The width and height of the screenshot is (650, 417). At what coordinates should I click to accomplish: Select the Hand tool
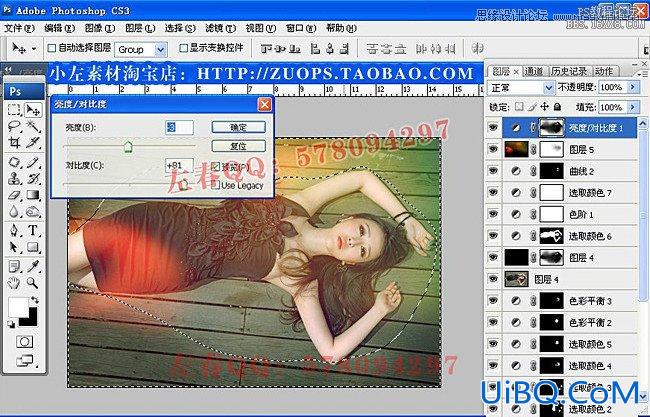pos(14,283)
